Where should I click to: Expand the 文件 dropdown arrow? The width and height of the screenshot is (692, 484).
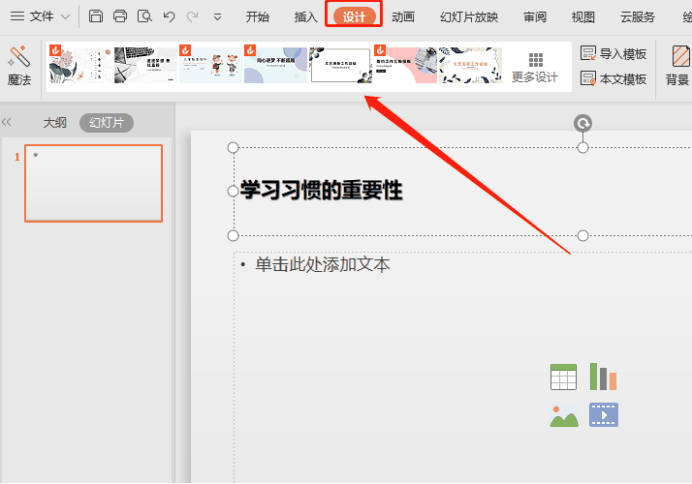tap(65, 17)
